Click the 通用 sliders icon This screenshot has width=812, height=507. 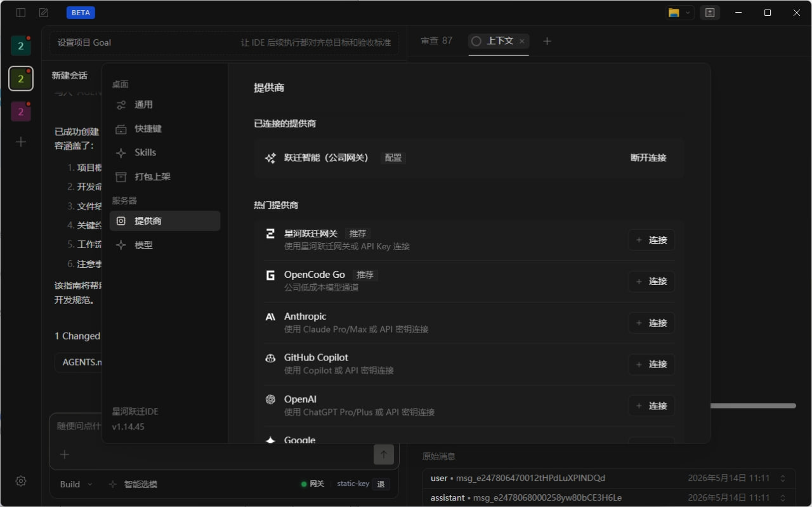click(x=121, y=105)
